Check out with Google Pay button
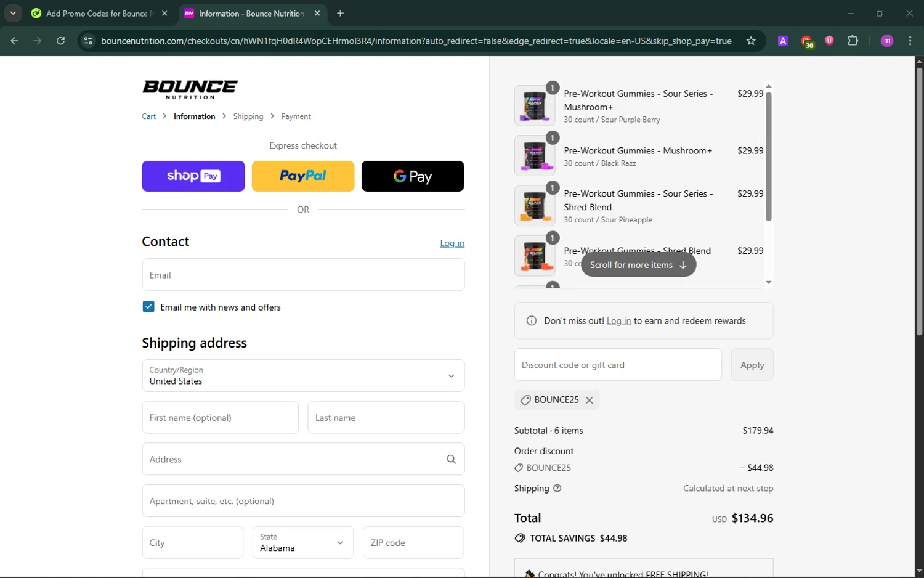The height and width of the screenshot is (578, 924). click(x=413, y=176)
